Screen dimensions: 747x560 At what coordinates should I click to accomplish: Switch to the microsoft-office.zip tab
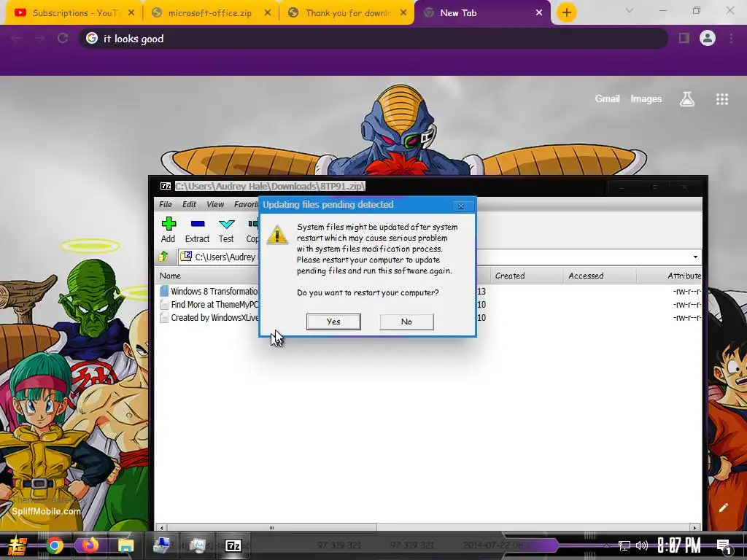pyautogui.click(x=211, y=13)
